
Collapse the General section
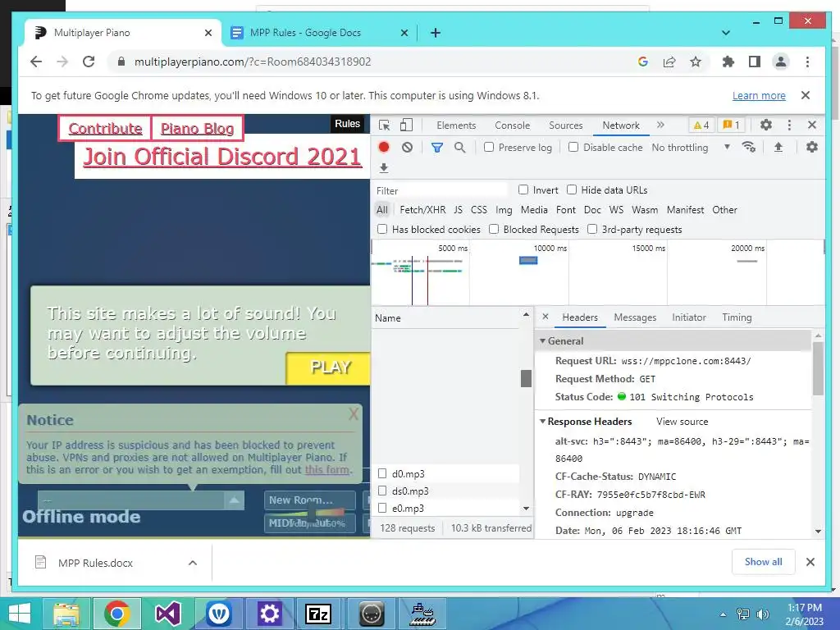(x=543, y=340)
